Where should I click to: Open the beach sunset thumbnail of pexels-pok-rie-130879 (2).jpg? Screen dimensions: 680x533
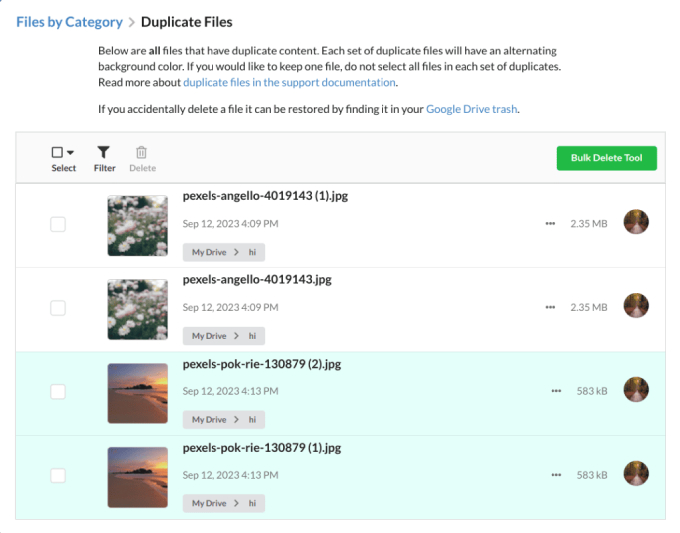[138, 393]
